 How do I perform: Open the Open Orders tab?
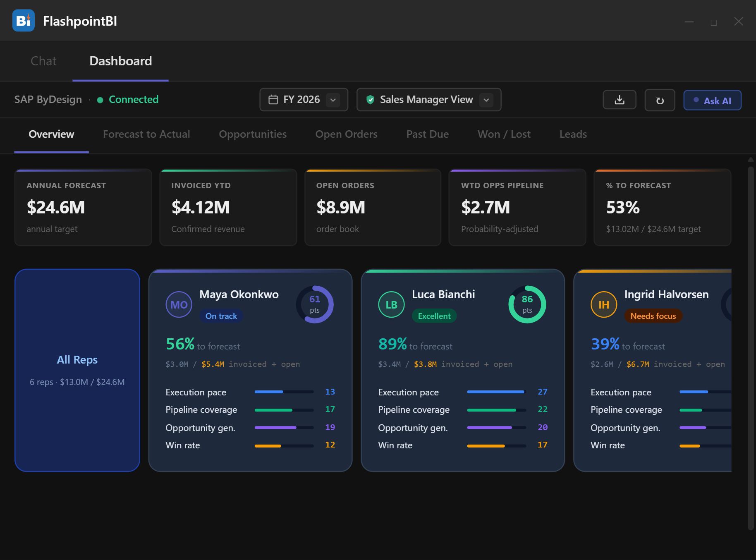[347, 134]
